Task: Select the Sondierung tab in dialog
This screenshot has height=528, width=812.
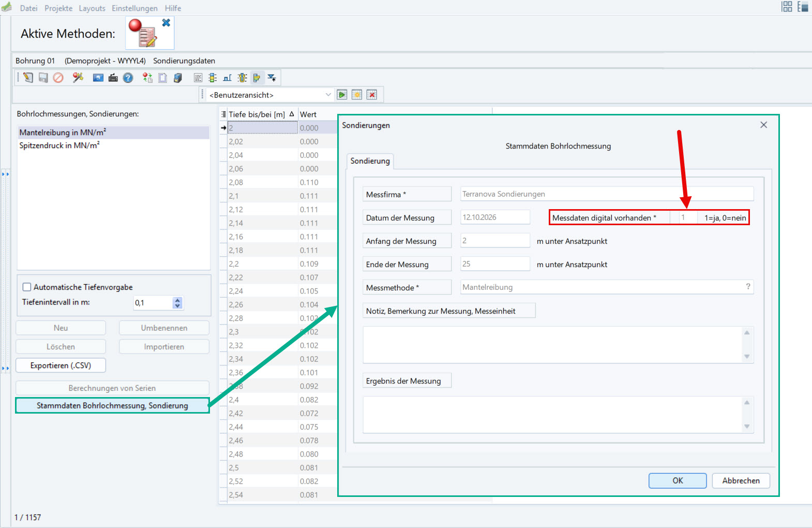Action: tap(370, 161)
